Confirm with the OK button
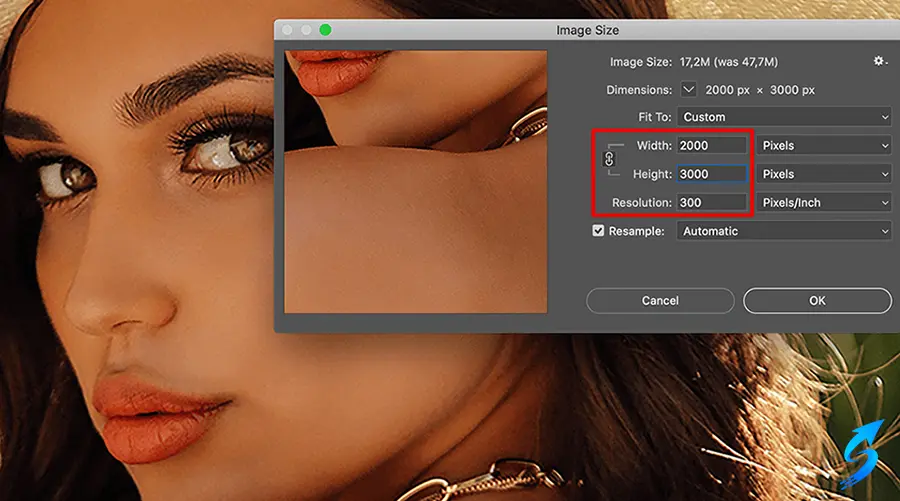Screen dimensions: 900x501 pos(817,300)
